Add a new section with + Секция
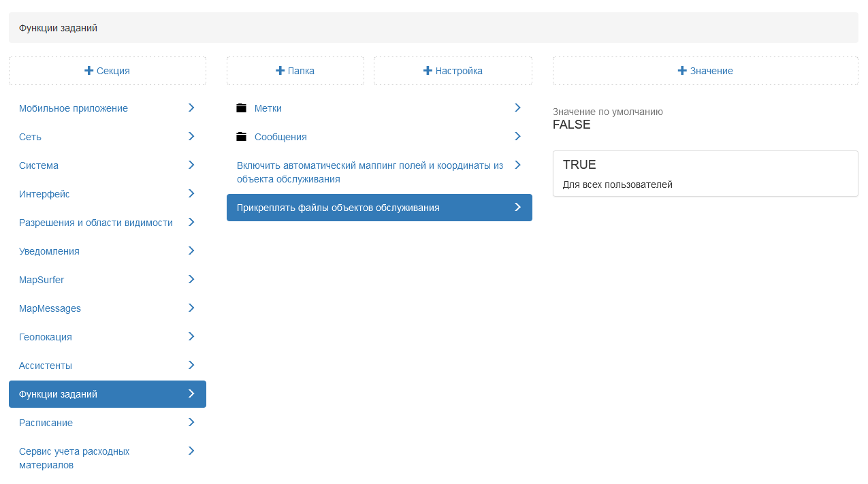868x484 pixels. 108,71
